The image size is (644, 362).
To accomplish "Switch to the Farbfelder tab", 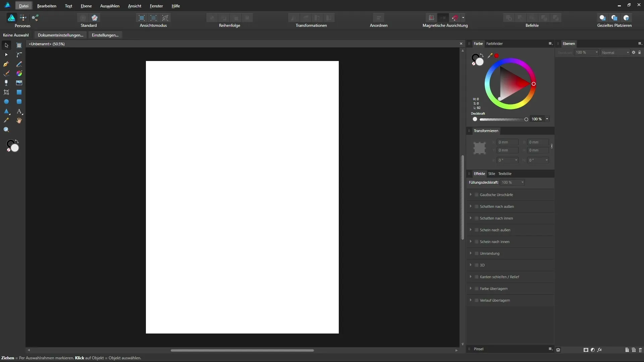I will 494,44.
